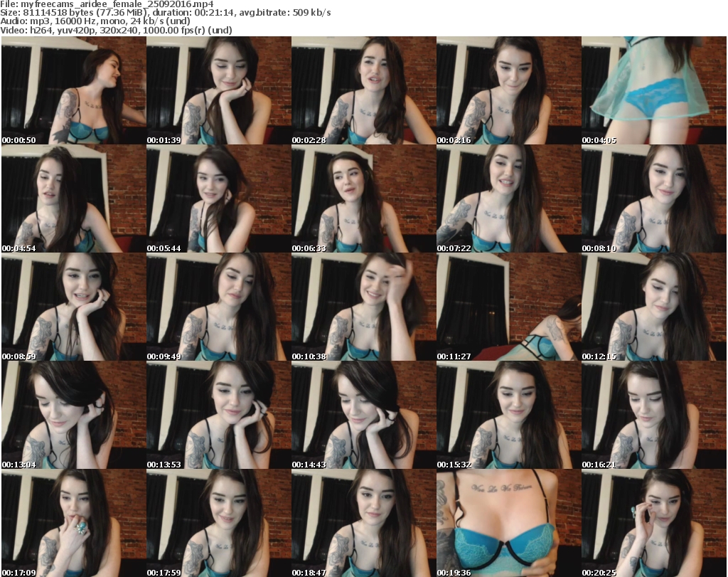Click the thumbnail stamped 00:00:50

click(x=74, y=90)
